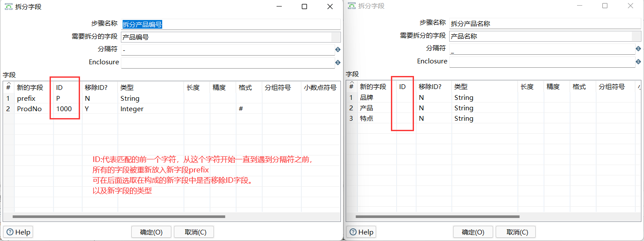Select the ID cell with value P

pyautogui.click(x=68, y=99)
